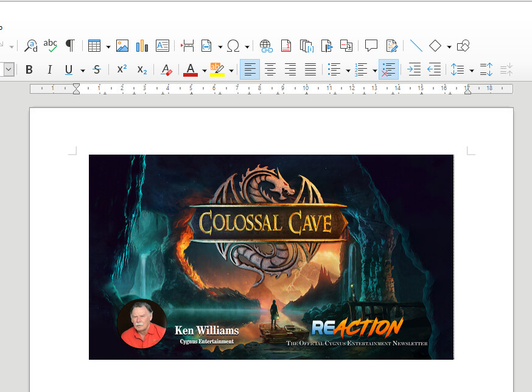This screenshot has width=532, height=392.
Task: Run the spelling check
Action: click(51, 46)
